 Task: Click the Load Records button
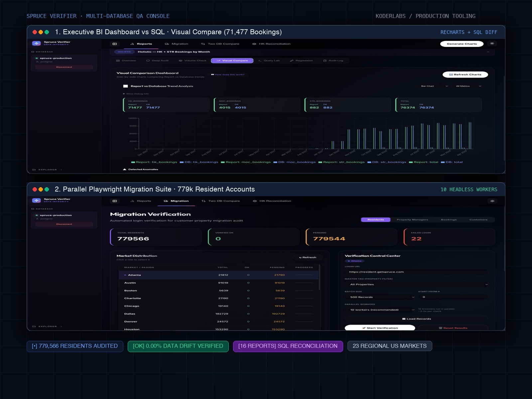(417, 319)
